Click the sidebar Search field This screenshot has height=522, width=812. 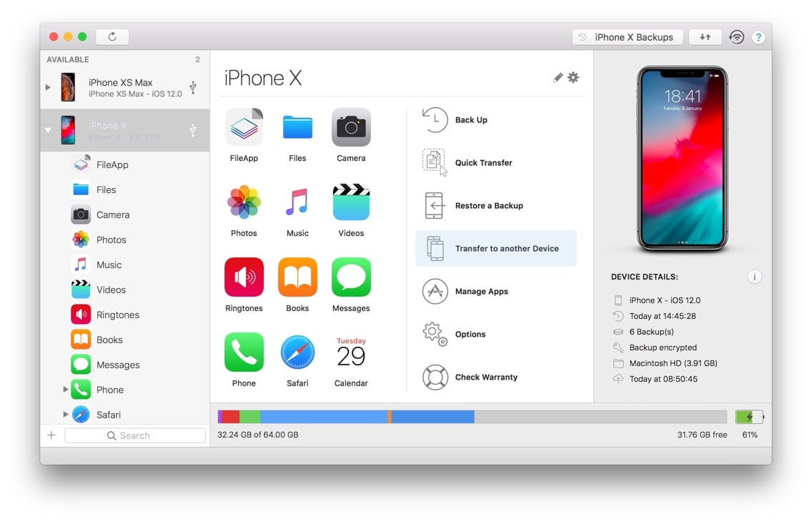135,435
